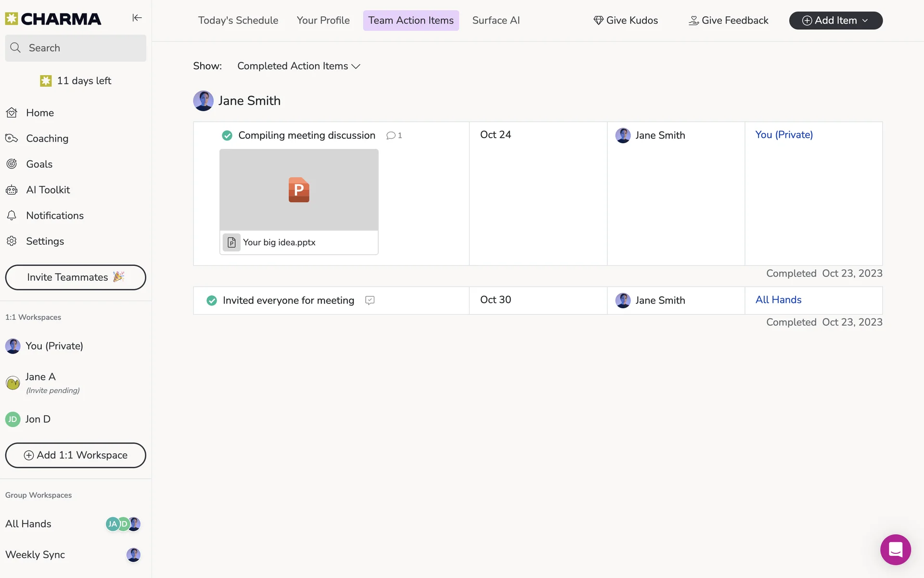Expand Completed Action Items filter dropdown
Image resolution: width=924 pixels, height=578 pixels.
(298, 66)
